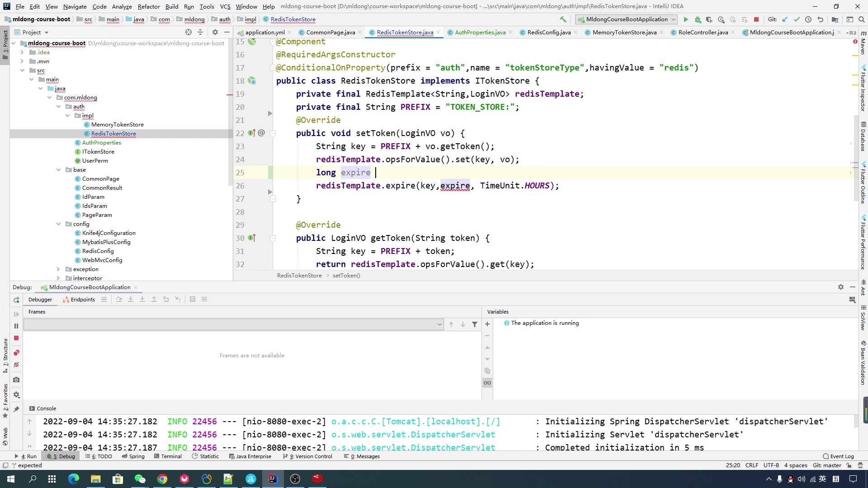The image size is (868, 488).
Task: Expand the exception package folder
Action: (59, 269)
